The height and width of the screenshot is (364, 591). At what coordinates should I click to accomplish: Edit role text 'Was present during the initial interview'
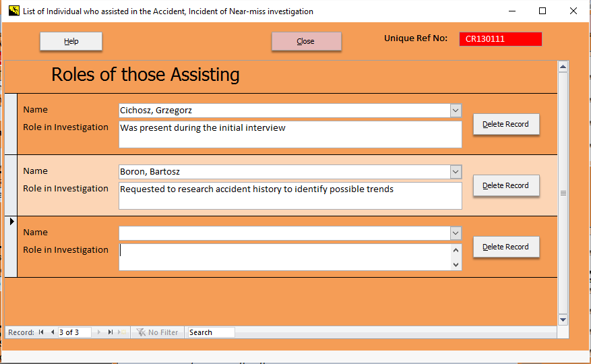290,134
